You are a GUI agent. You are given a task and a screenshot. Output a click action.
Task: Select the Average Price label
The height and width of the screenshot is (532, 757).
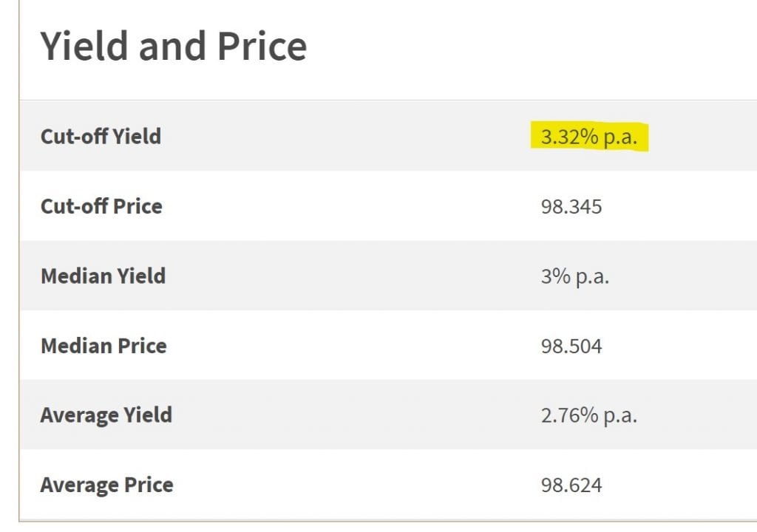pyautogui.click(x=106, y=485)
